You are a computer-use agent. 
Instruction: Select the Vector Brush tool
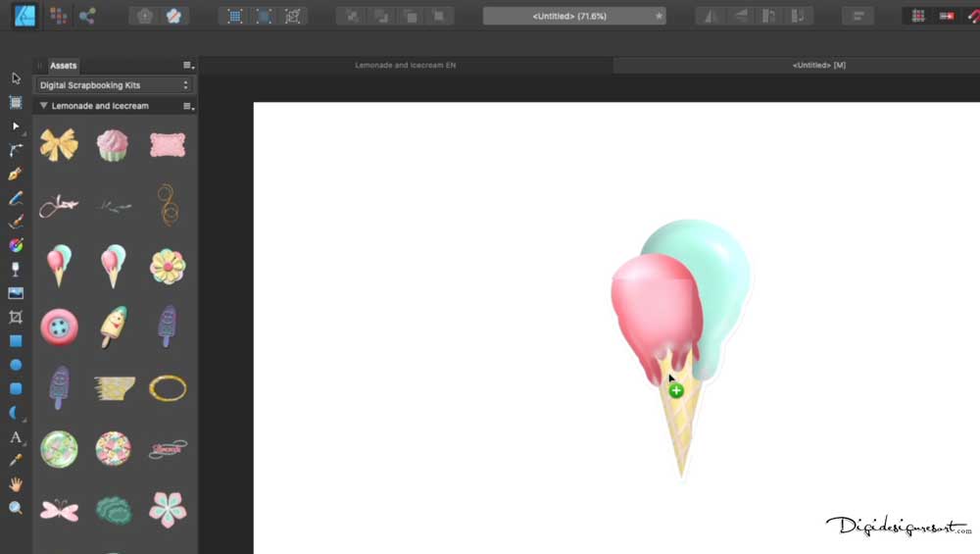16,222
